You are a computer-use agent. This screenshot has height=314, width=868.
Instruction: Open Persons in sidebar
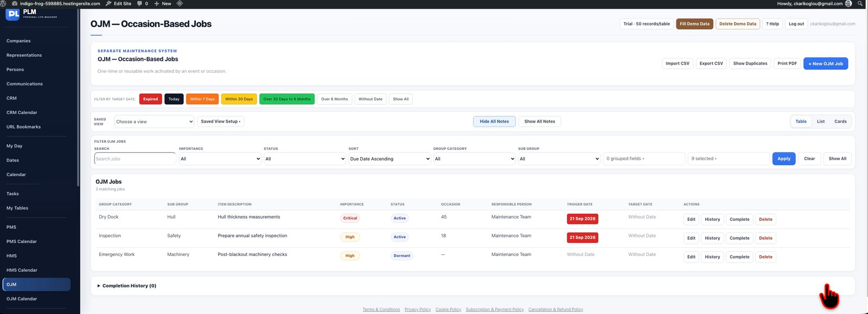coord(15,69)
